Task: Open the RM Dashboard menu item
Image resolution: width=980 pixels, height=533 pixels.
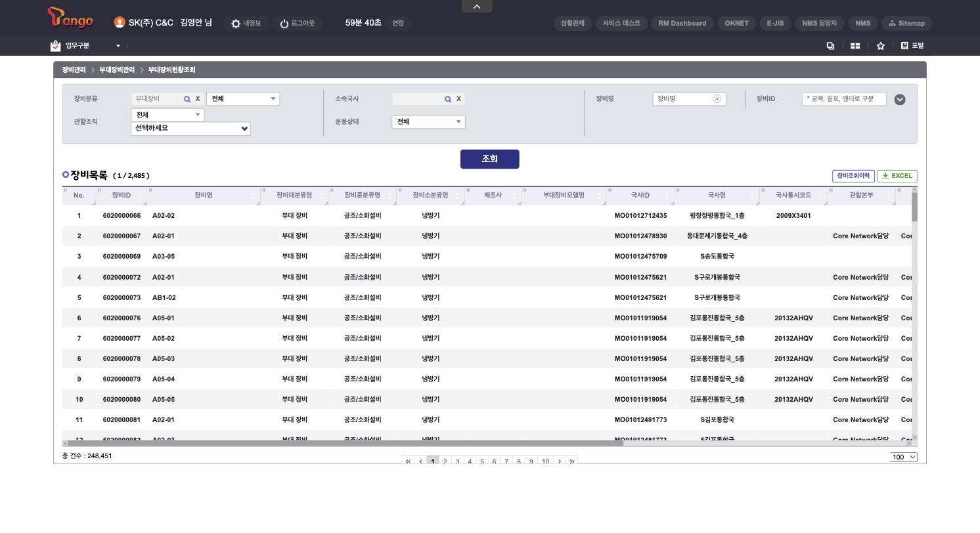Action: point(682,24)
